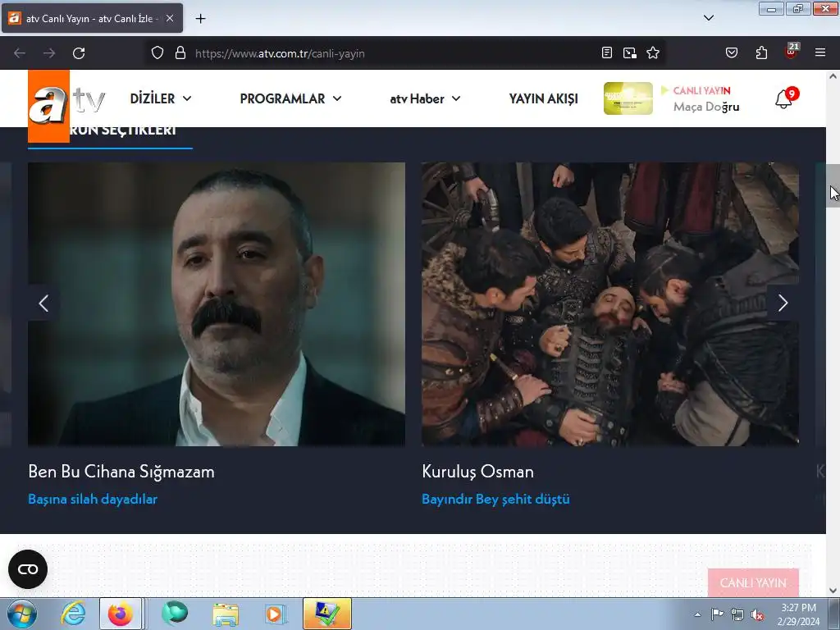The width and height of the screenshot is (840, 630).
Task: Show hidden system tray icons
Action: click(x=697, y=614)
